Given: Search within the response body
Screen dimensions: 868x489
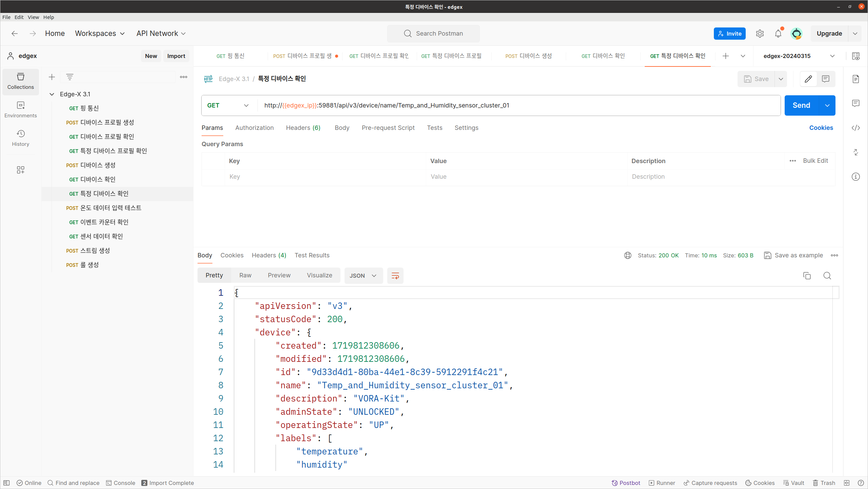Looking at the screenshot, I should 827,275.
